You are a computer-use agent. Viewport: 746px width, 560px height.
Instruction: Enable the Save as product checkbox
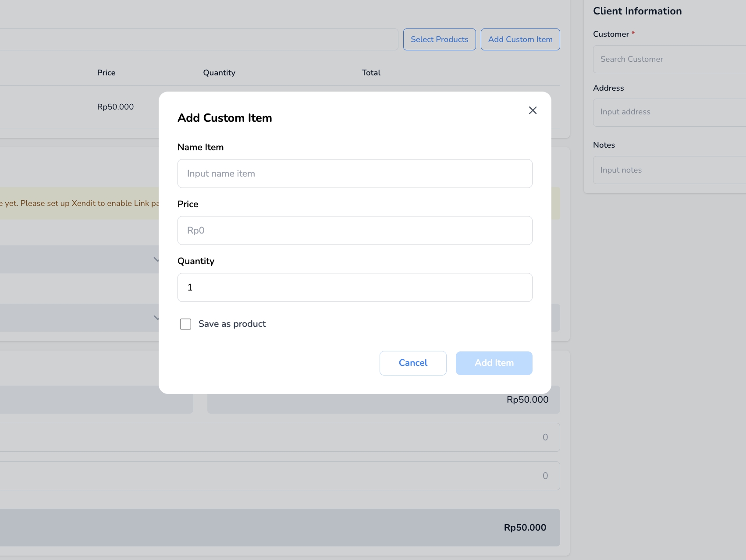click(x=185, y=324)
